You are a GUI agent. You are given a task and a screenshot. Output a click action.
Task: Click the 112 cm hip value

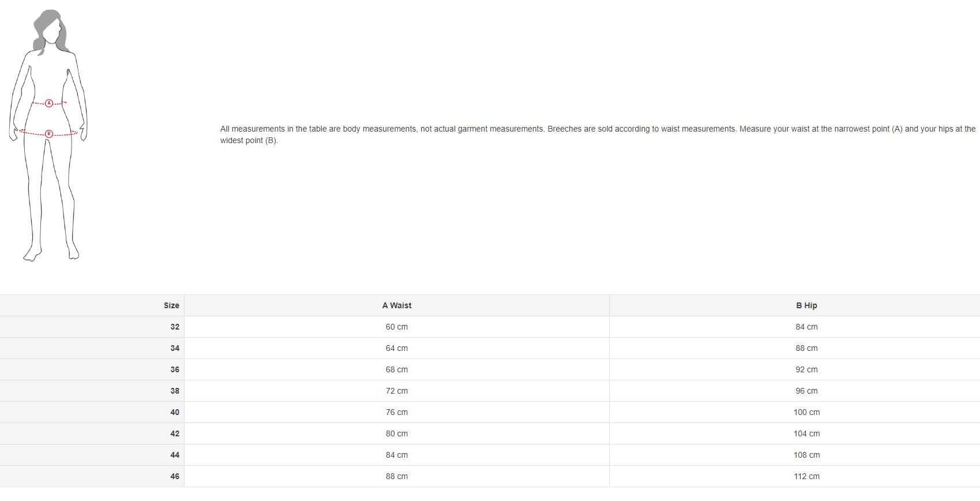point(806,476)
